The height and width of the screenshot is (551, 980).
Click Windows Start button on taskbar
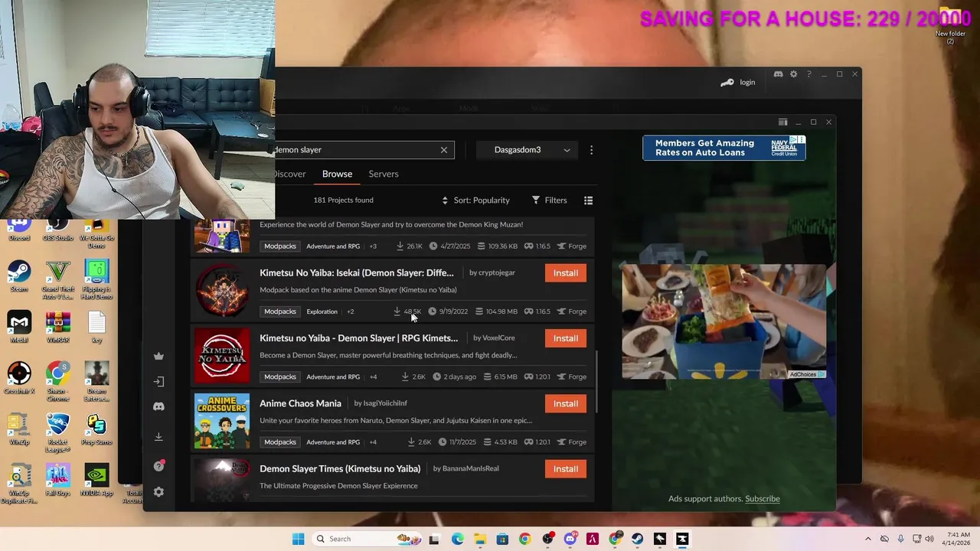pos(298,539)
